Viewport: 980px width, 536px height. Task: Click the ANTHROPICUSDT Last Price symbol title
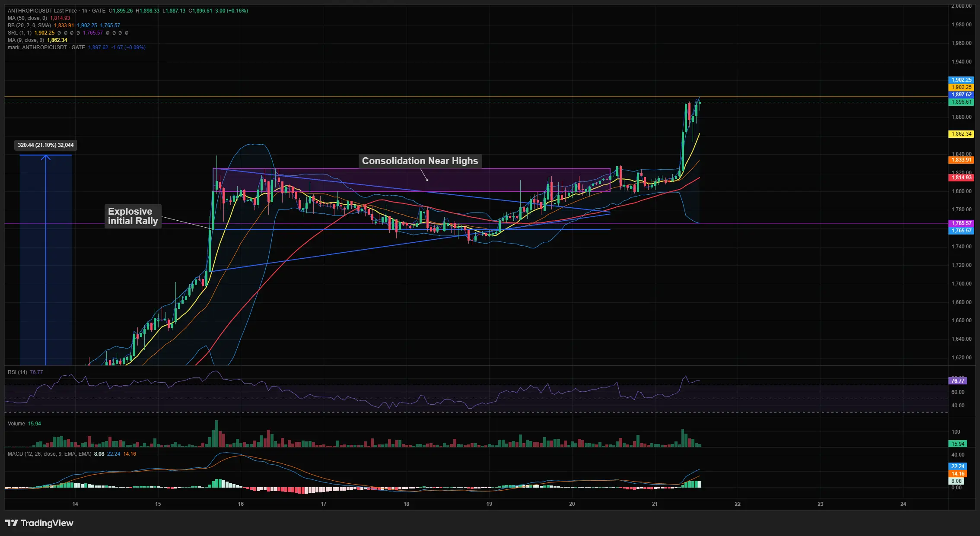point(42,11)
